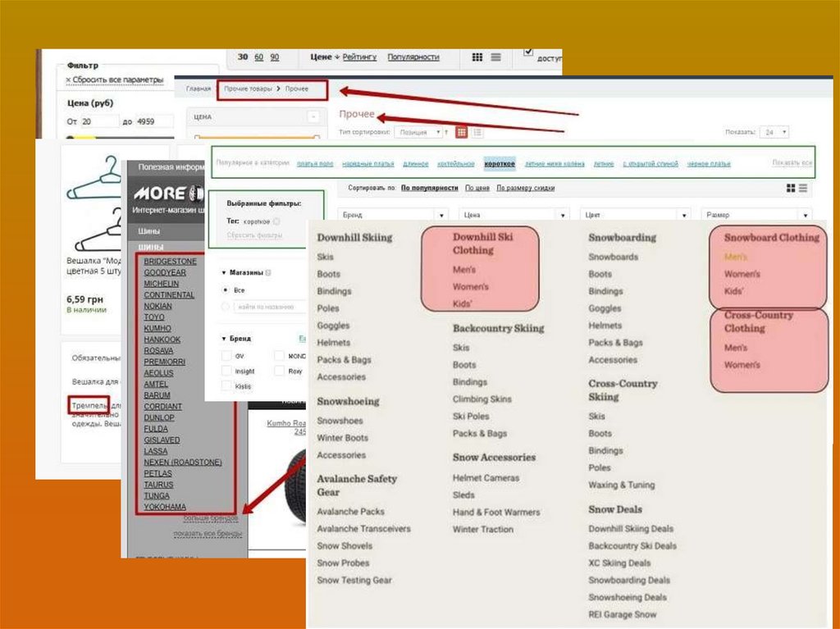Open Helmet Cameras link
Image resolution: width=840 pixels, height=629 pixels.
(x=486, y=478)
